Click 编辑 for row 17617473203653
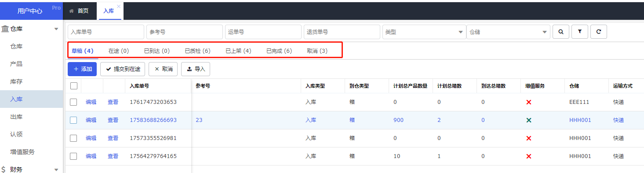This screenshot has height=173, width=644. click(91, 102)
